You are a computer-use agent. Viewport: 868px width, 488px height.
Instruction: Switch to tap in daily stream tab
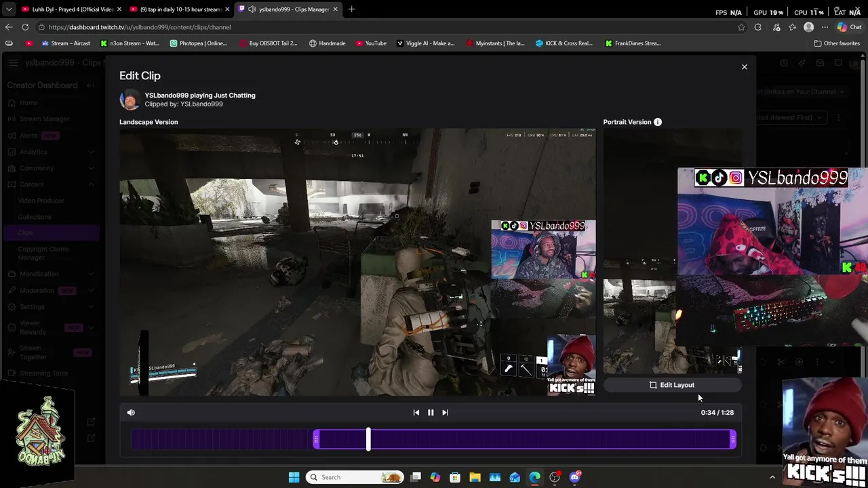click(x=180, y=9)
